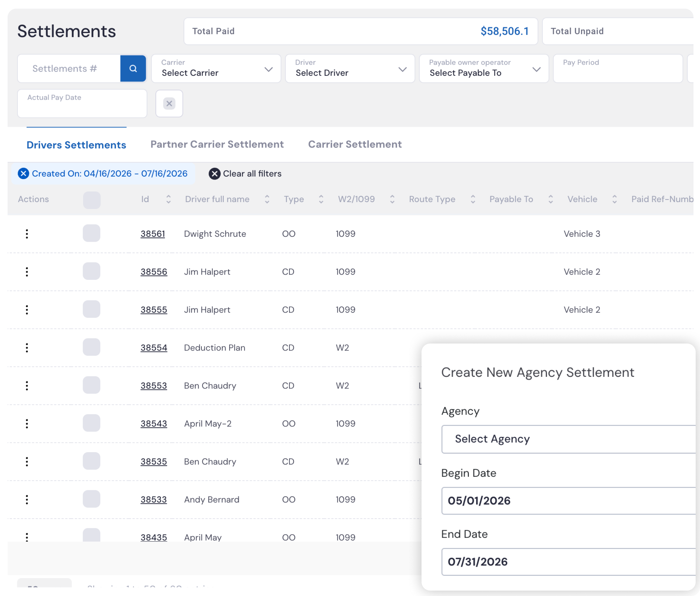Check the box for settlement 38556
Screen dimensions: 700x596
(92, 271)
